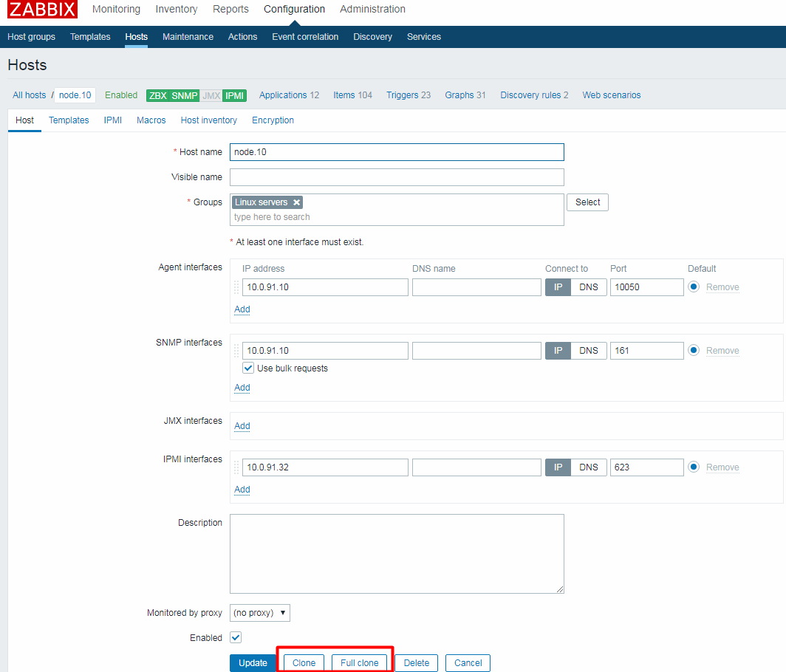786x672 pixels.
Task: Select Default radio for SNMP interface
Action: [x=694, y=350]
